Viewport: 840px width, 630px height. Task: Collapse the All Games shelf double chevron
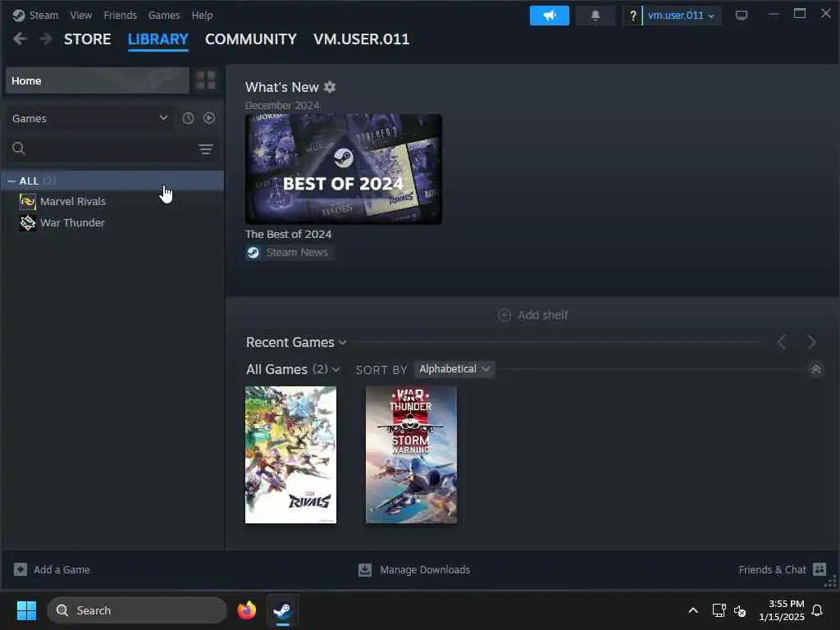816,369
